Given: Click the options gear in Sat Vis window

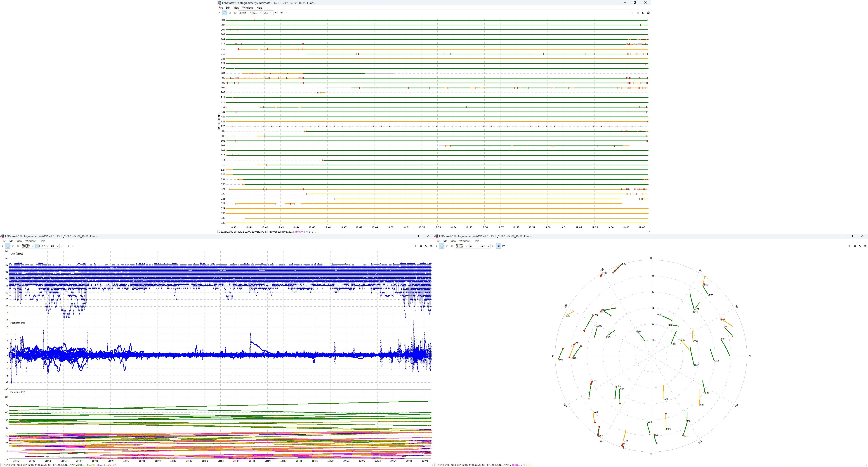Looking at the screenshot, I should (x=648, y=13).
